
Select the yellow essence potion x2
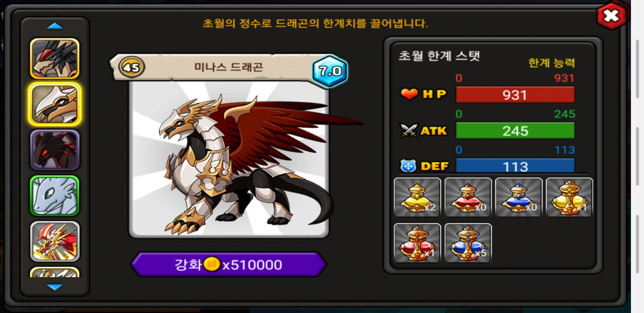coord(417,197)
